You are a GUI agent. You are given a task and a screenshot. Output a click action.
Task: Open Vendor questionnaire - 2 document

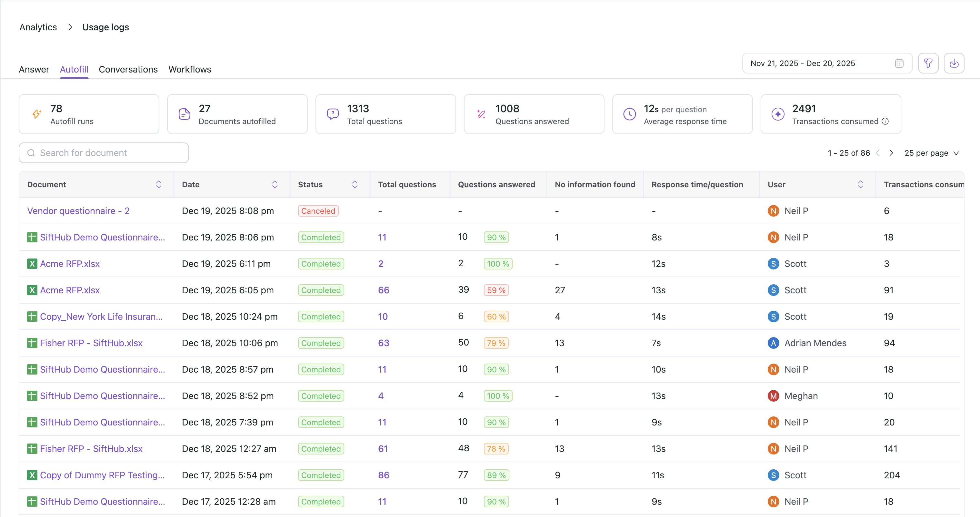78,211
